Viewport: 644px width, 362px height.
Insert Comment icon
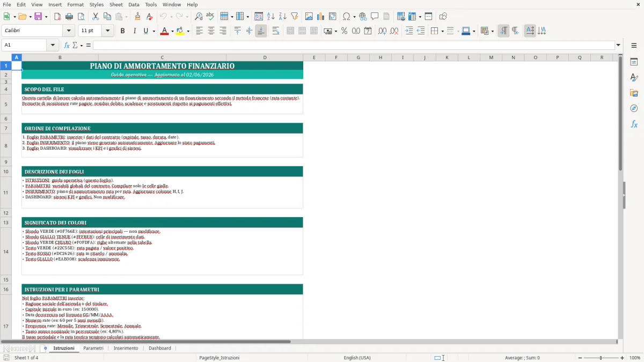(375, 16)
